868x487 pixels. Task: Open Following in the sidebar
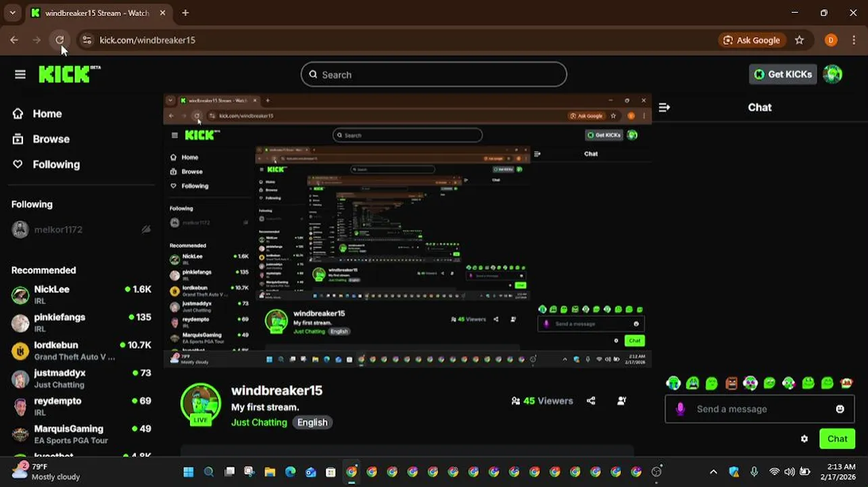[x=56, y=164]
